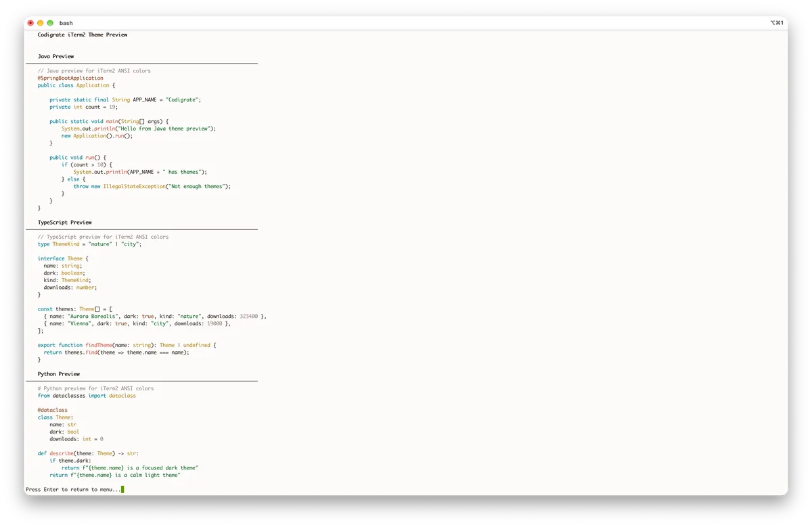812x527 pixels.
Task: Click the "Python Preview" section heading
Action: click(x=59, y=374)
